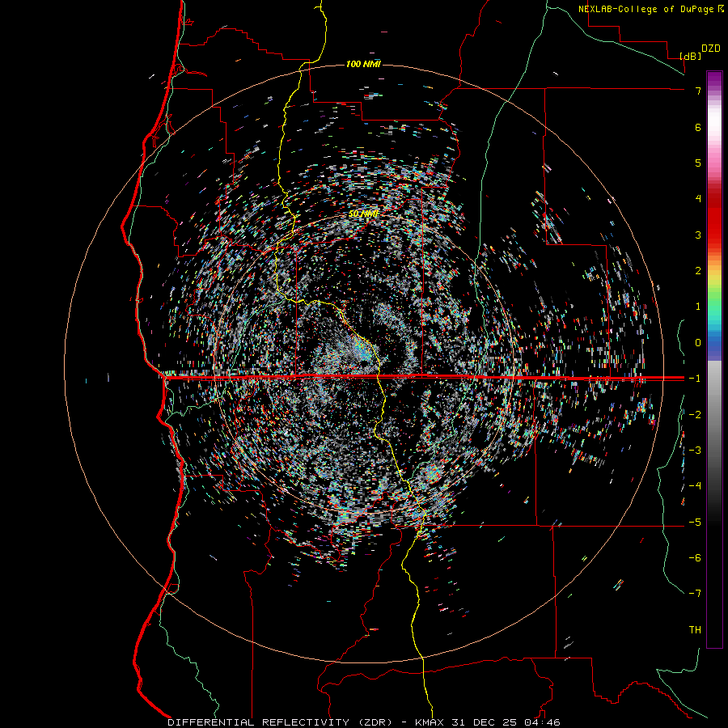Click the "TH" threshold label
The width and height of the screenshot is (728, 728).
click(x=695, y=630)
